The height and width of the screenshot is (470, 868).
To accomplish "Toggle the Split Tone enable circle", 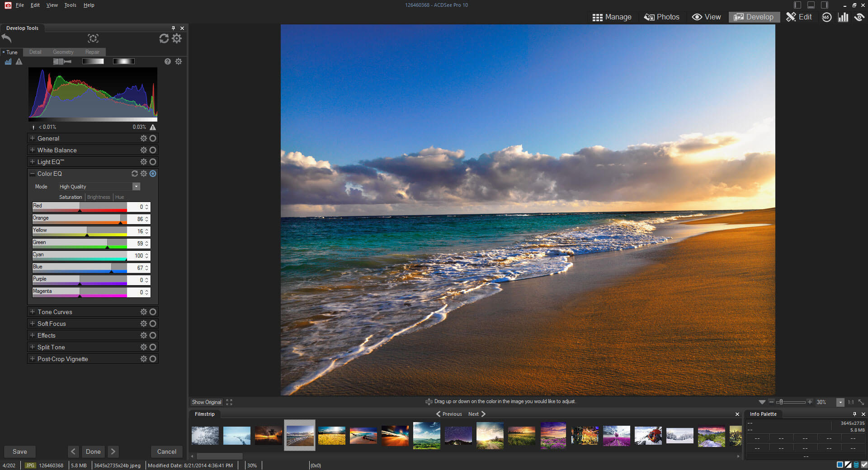I will [152, 347].
